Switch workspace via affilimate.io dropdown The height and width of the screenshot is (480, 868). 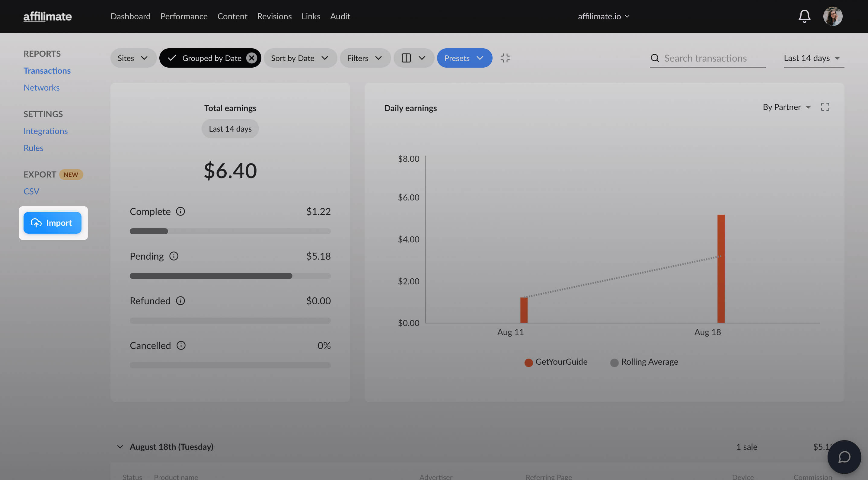tap(604, 16)
